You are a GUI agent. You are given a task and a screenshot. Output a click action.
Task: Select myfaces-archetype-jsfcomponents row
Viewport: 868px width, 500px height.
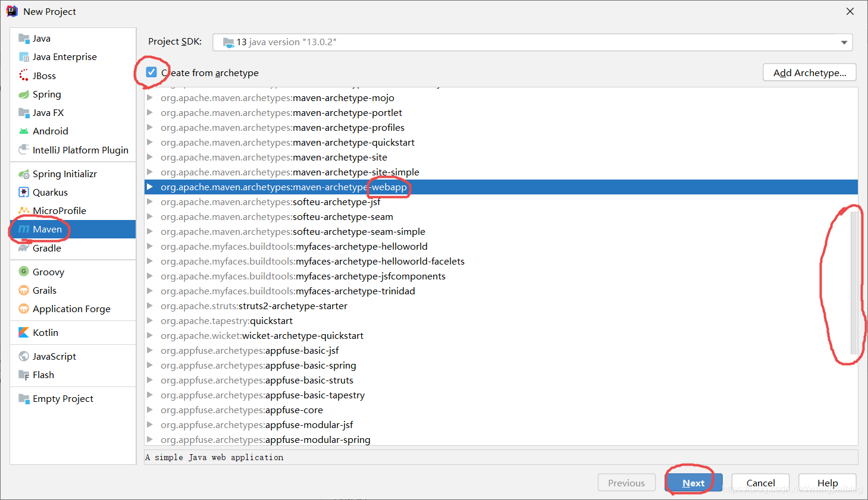click(x=501, y=276)
